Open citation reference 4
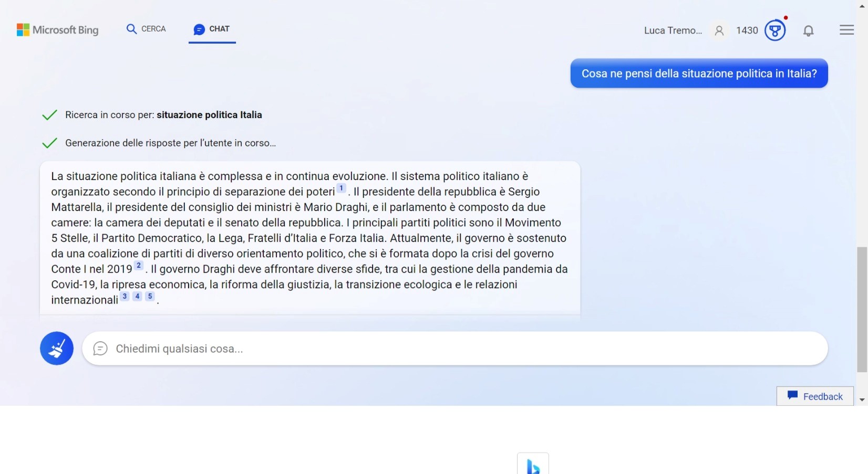 pyautogui.click(x=137, y=297)
